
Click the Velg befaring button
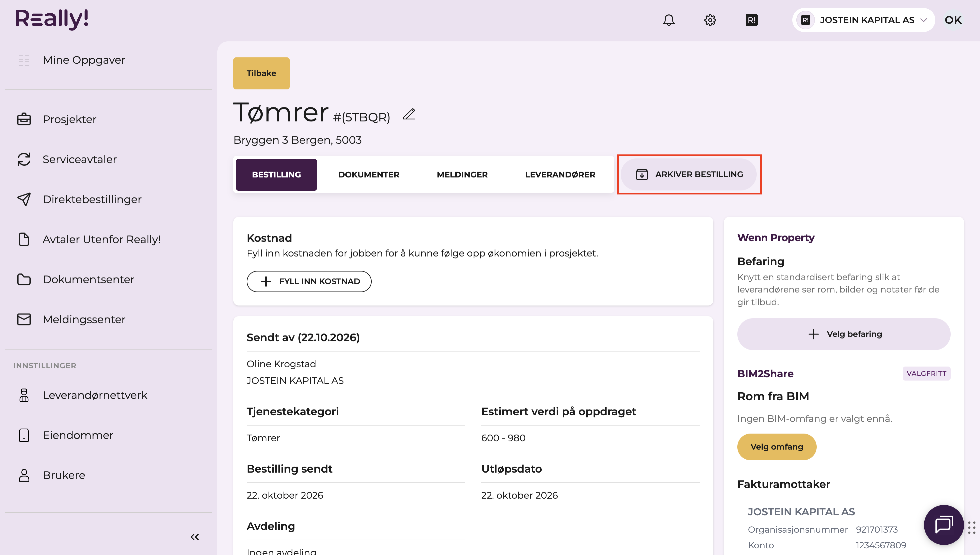pos(844,334)
